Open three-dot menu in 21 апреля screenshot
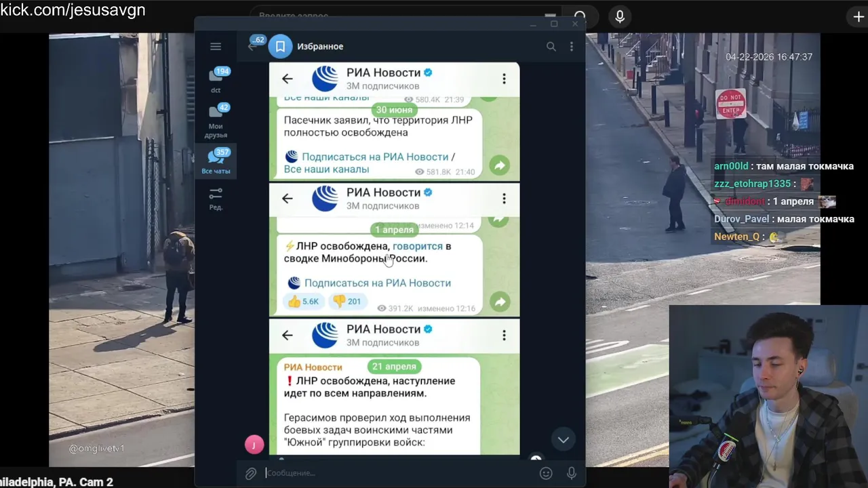This screenshot has width=868, height=488. 504,335
